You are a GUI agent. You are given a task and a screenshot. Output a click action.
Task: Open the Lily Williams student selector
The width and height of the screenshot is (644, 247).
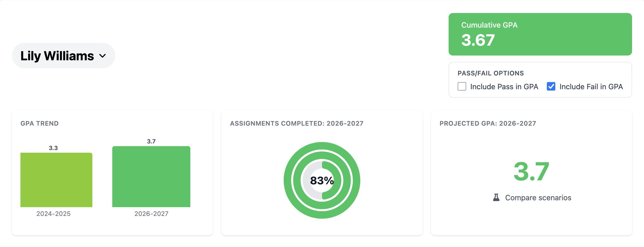tap(63, 56)
